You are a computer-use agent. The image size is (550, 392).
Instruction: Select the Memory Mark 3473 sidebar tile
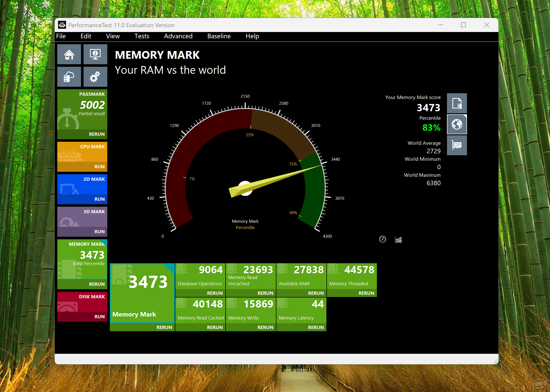pyautogui.click(x=82, y=259)
